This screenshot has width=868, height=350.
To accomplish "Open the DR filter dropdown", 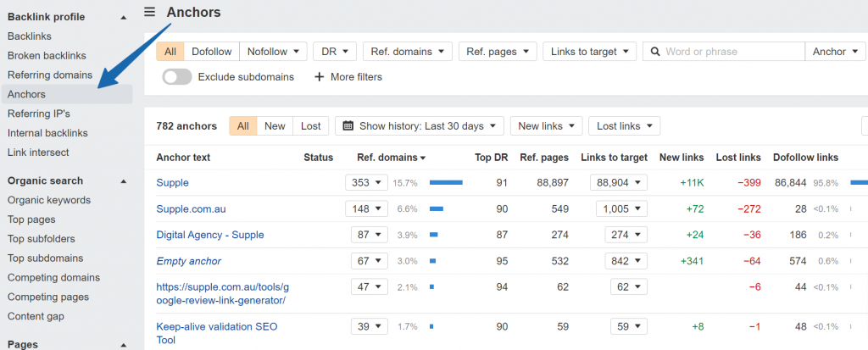I will pos(335,52).
